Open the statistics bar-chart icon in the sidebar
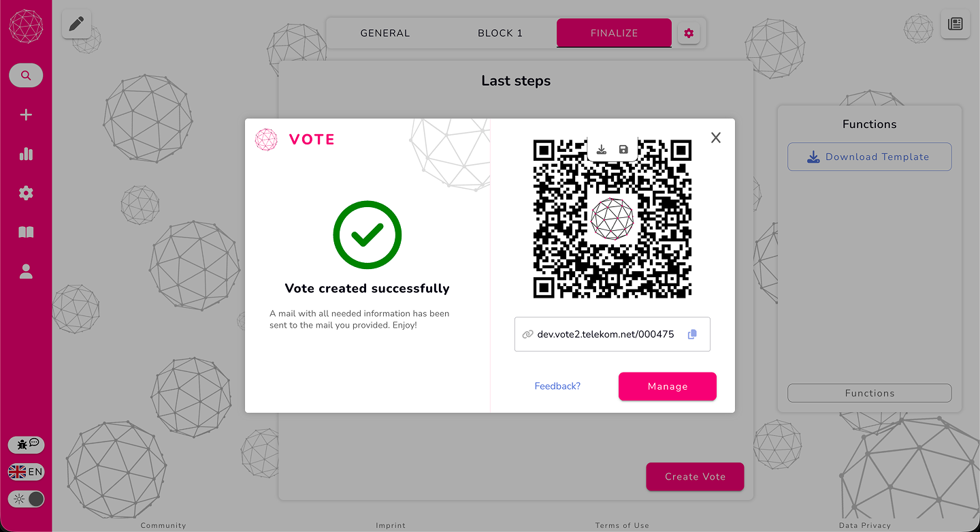The image size is (980, 532). coord(26,154)
